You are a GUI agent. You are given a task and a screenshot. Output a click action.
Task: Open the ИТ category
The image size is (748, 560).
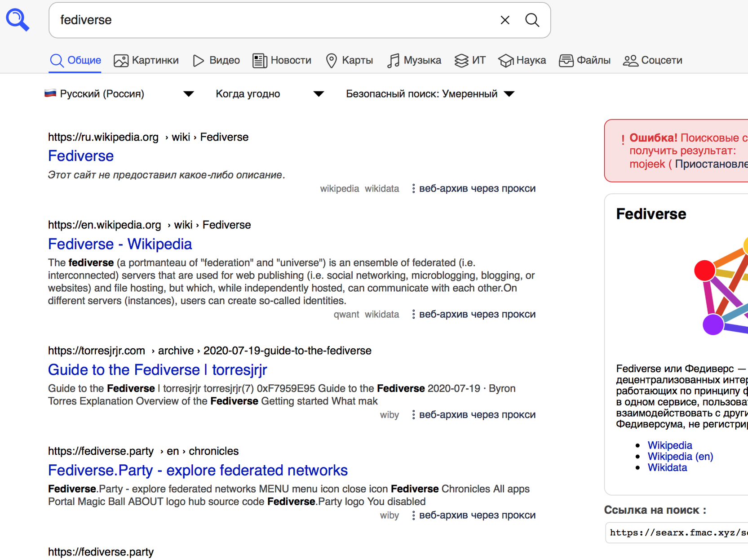coord(470,60)
